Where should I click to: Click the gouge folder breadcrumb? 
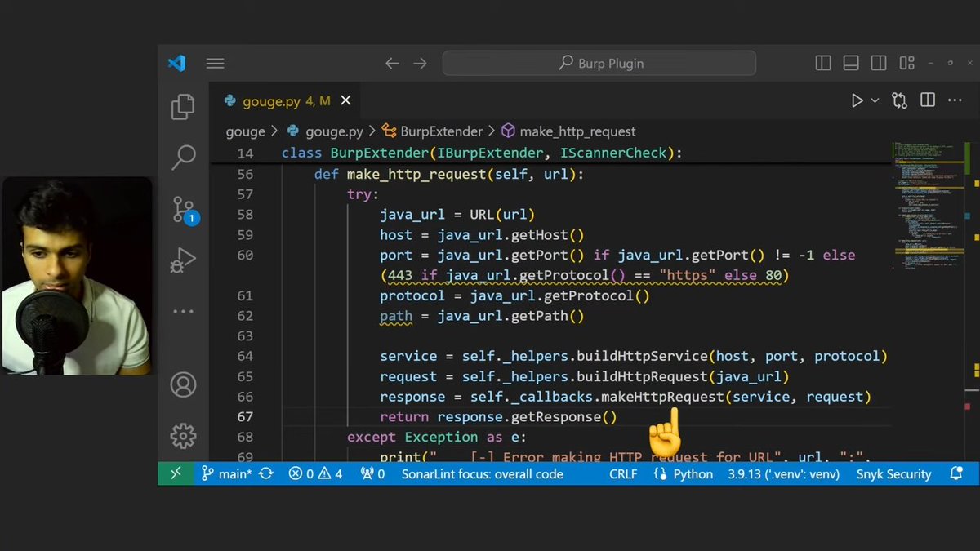(x=245, y=131)
